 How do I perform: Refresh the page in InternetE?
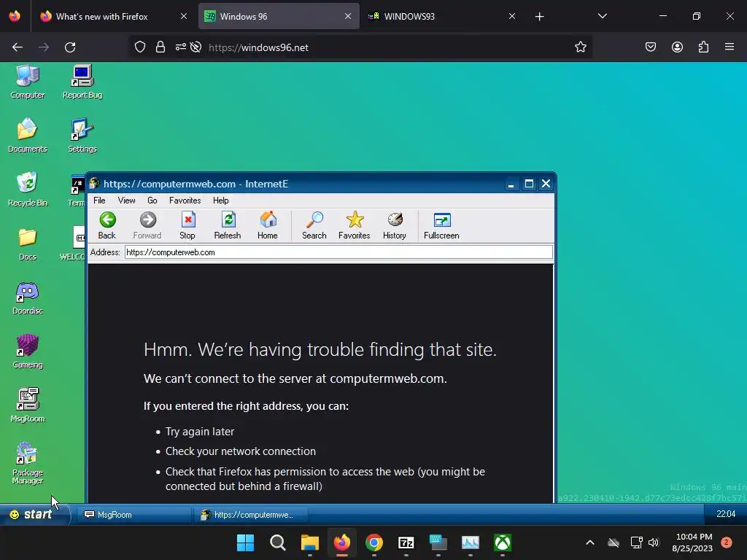pos(228,225)
